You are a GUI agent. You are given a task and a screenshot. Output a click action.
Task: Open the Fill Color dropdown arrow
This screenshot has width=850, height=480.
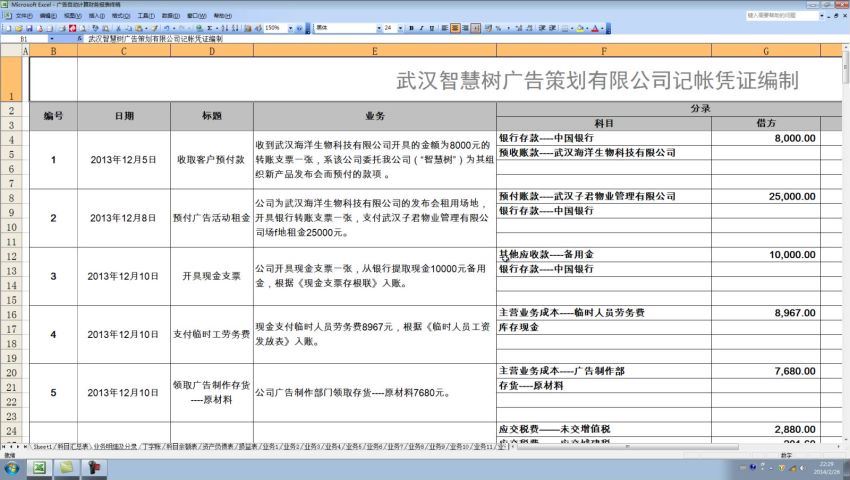(x=587, y=28)
